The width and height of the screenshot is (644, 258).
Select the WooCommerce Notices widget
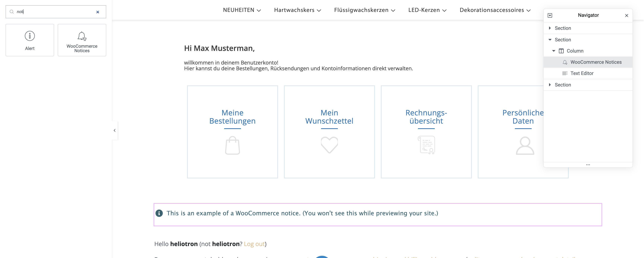click(82, 40)
